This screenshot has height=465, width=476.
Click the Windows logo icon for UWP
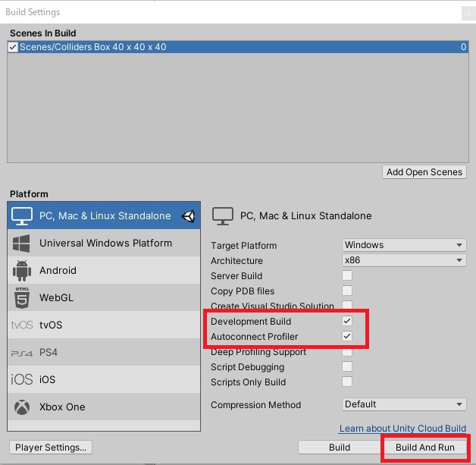click(x=21, y=243)
